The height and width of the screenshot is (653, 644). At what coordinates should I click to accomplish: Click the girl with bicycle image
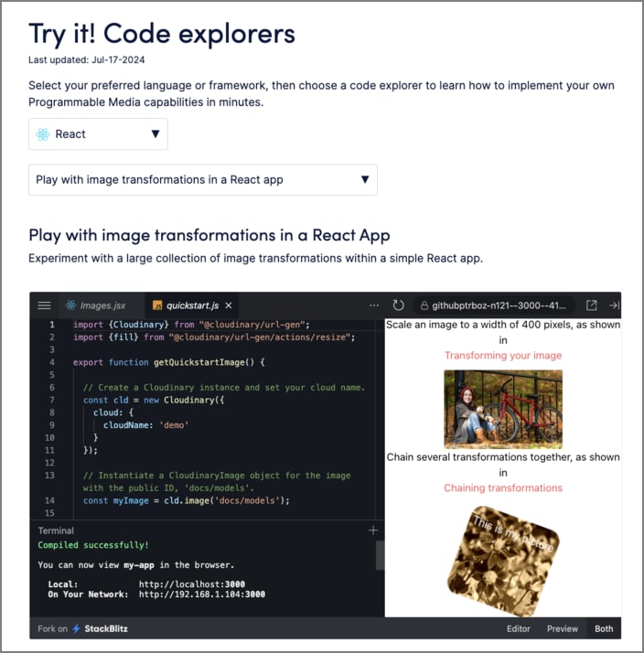pyautogui.click(x=503, y=409)
